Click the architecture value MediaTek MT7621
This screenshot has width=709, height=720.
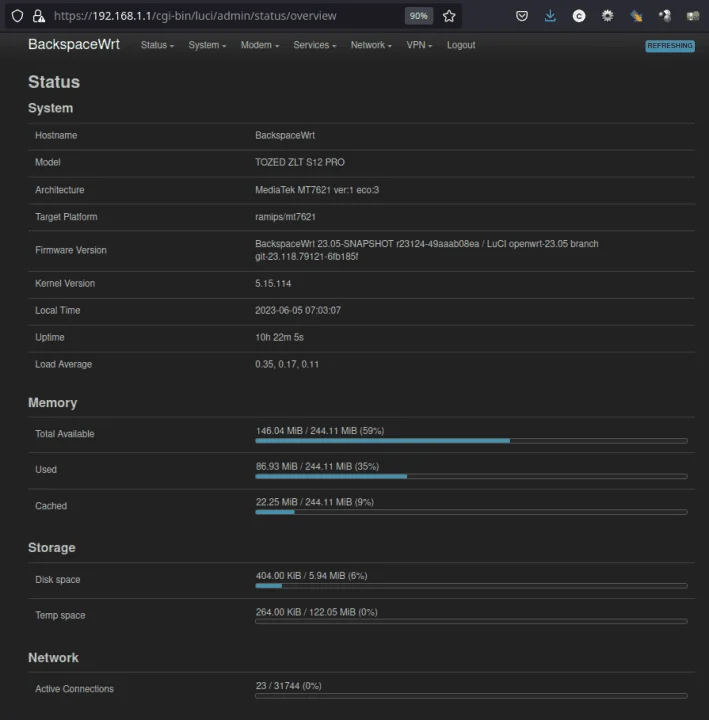[317, 190]
